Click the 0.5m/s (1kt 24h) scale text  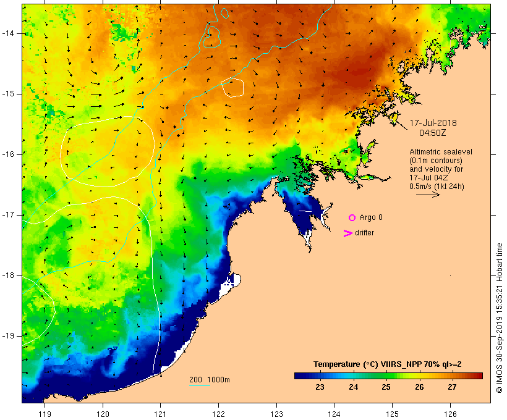click(x=437, y=187)
